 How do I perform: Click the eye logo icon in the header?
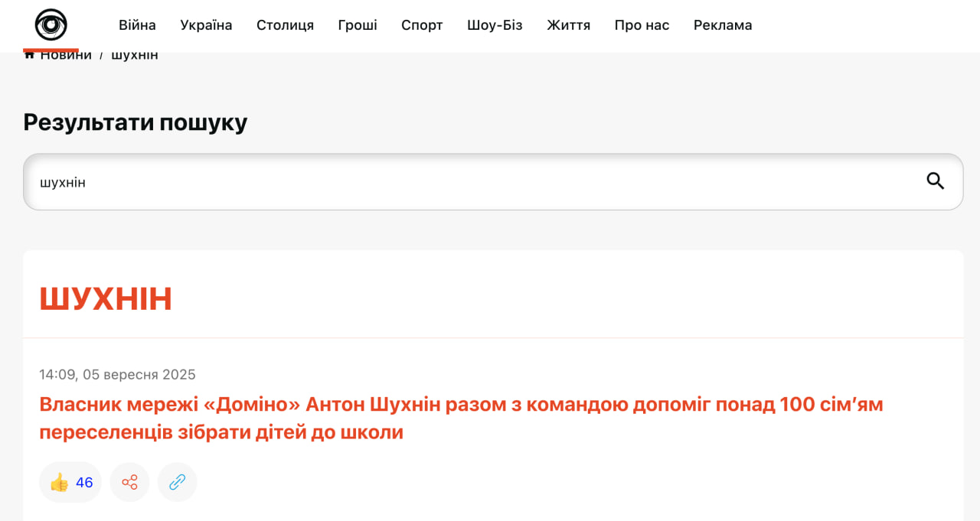click(x=51, y=25)
